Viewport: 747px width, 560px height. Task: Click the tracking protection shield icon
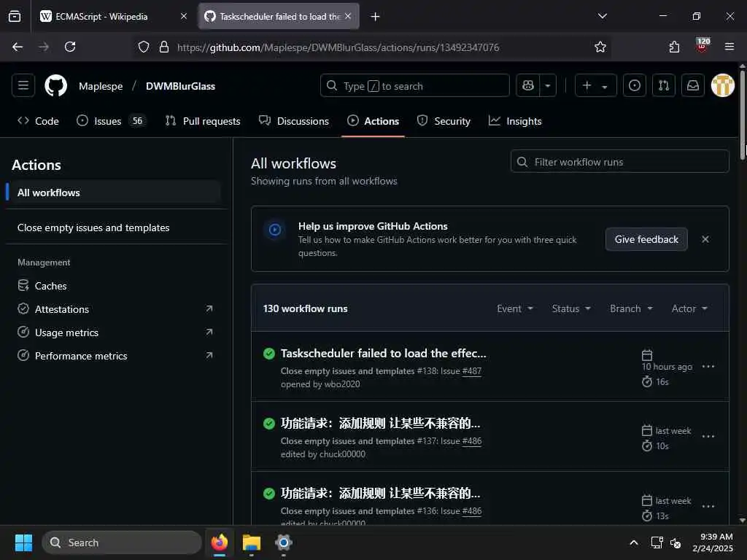click(x=144, y=47)
